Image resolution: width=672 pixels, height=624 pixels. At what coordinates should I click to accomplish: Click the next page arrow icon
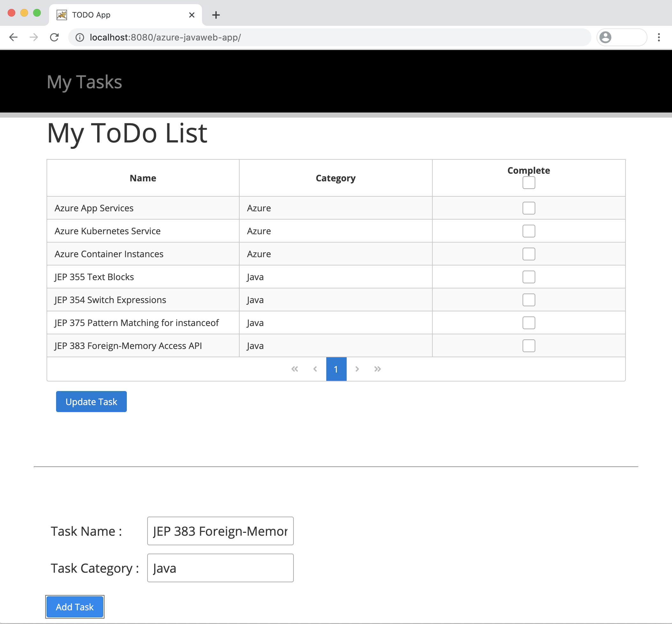tap(357, 369)
